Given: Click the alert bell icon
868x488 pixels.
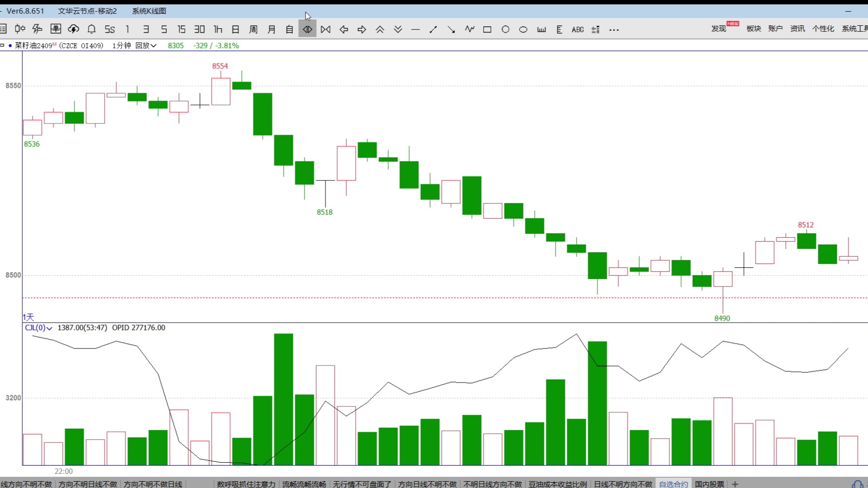Looking at the screenshot, I should (91, 30).
